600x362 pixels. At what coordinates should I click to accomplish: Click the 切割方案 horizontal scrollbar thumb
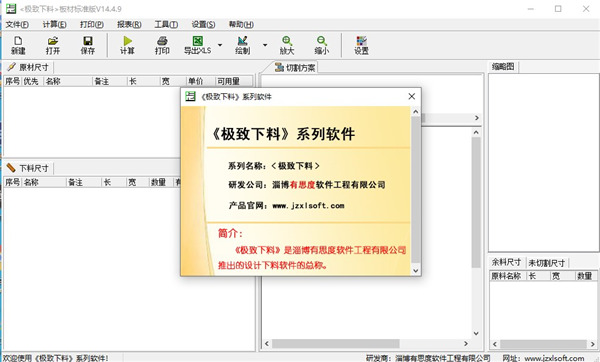336,344
